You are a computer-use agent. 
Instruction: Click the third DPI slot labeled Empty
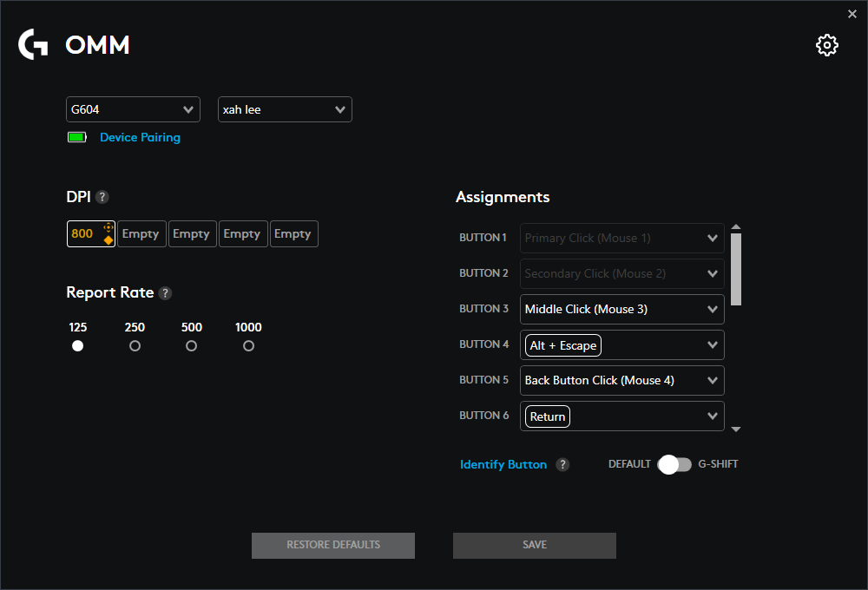192,233
